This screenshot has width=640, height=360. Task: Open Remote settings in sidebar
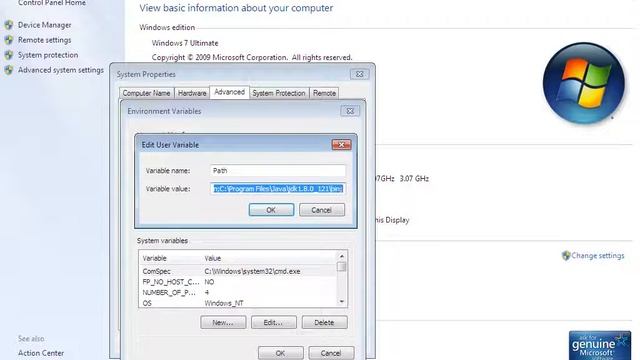[x=44, y=40]
